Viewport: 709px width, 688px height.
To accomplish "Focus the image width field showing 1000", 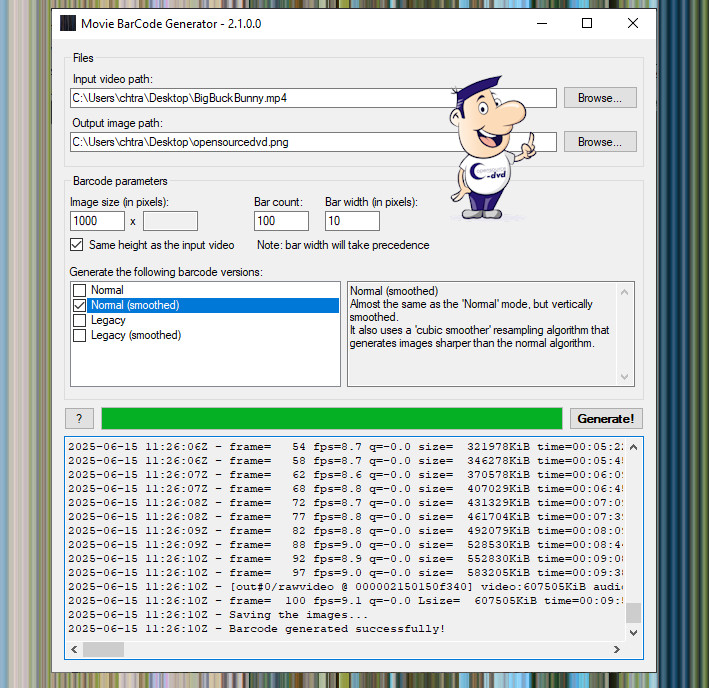I will [x=97, y=221].
